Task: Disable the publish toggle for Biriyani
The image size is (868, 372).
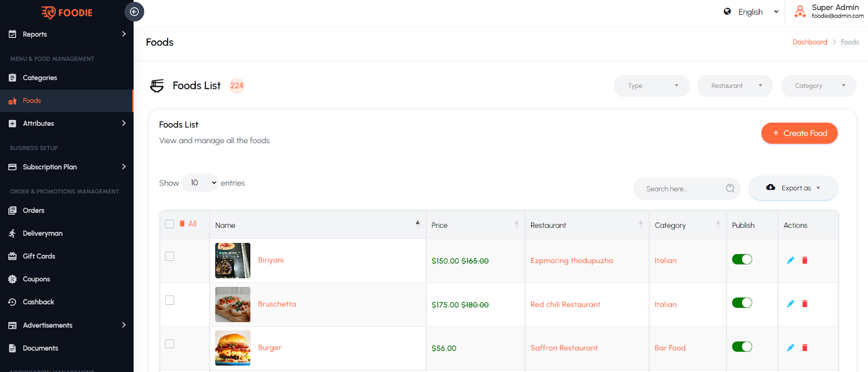Action: click(x=742, y=260)
